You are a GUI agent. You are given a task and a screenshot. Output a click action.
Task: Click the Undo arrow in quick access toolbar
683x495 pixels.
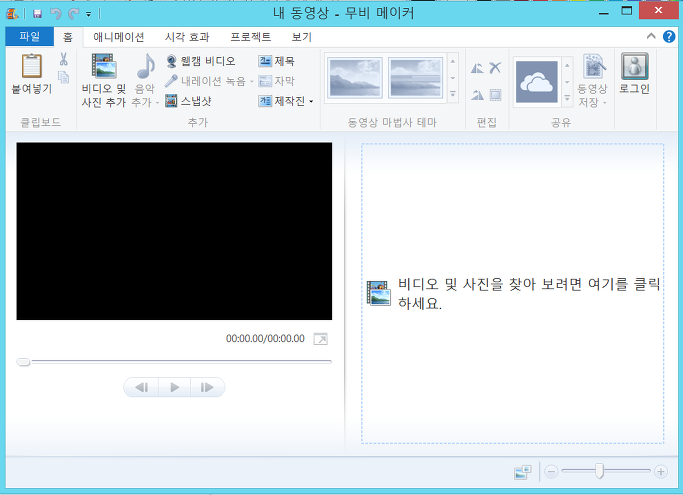click(x=56, y=14)
